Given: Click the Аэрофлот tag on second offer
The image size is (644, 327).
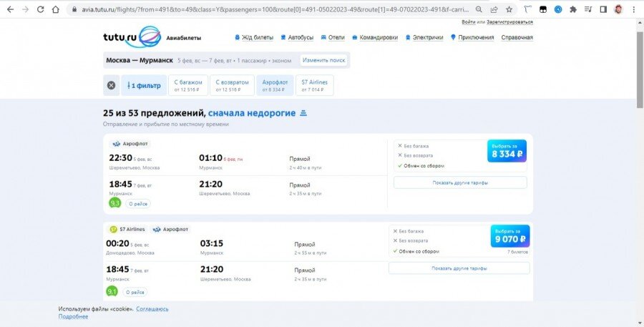Looking at the screenshot, I should coord(170,229).
